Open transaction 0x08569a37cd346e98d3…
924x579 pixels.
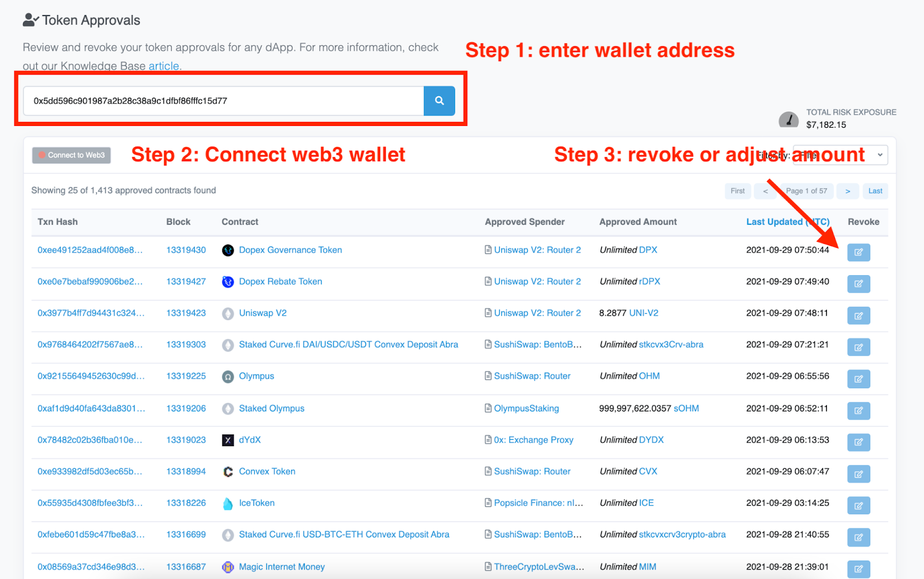pos(91,567)
